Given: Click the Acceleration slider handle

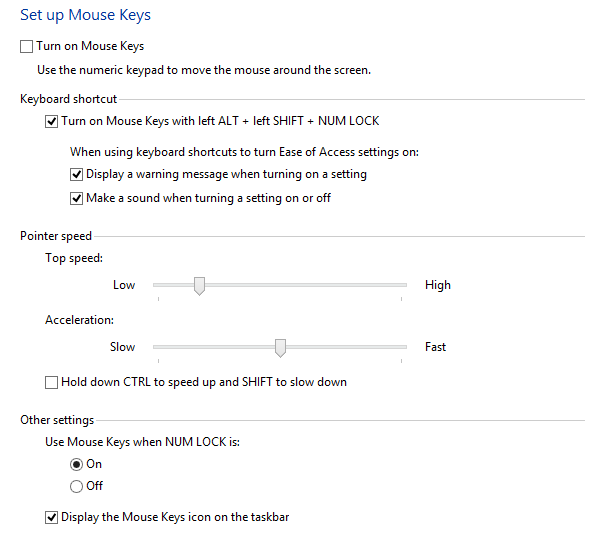Looking at the screenshot, I should pyautogui.click(x=280, y=347).
